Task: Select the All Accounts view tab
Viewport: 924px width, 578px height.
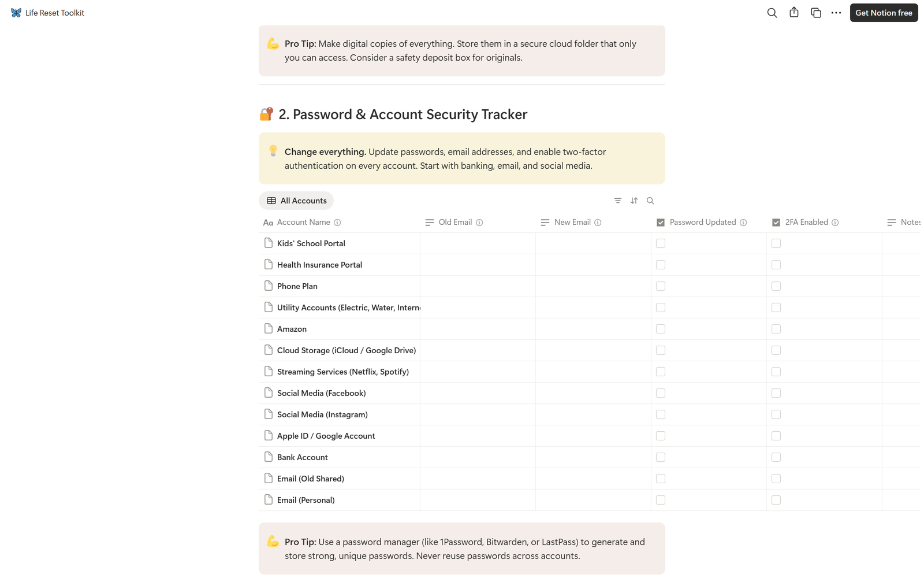Action: (296, 201)
